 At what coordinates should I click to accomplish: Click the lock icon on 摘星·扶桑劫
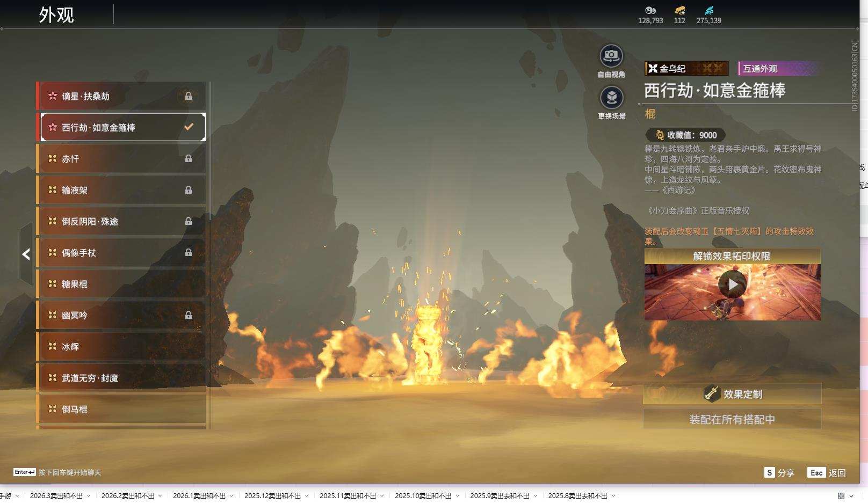[x=189, y=96]
